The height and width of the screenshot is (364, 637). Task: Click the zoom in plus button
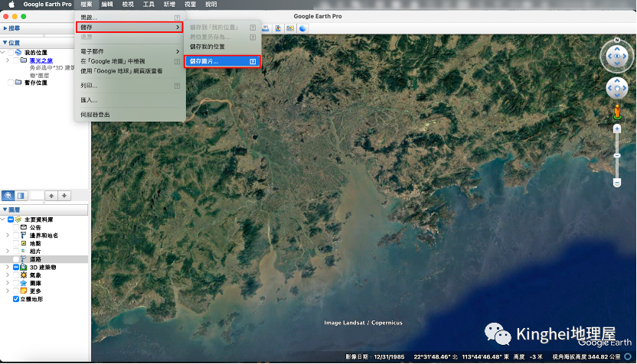coord(617,128)
